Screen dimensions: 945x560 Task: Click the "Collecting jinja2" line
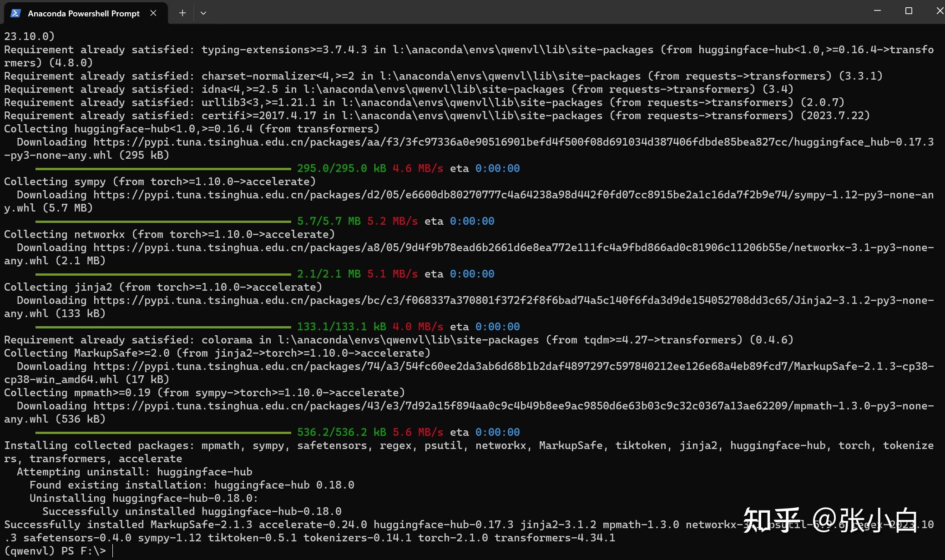[x=163, y=288]
